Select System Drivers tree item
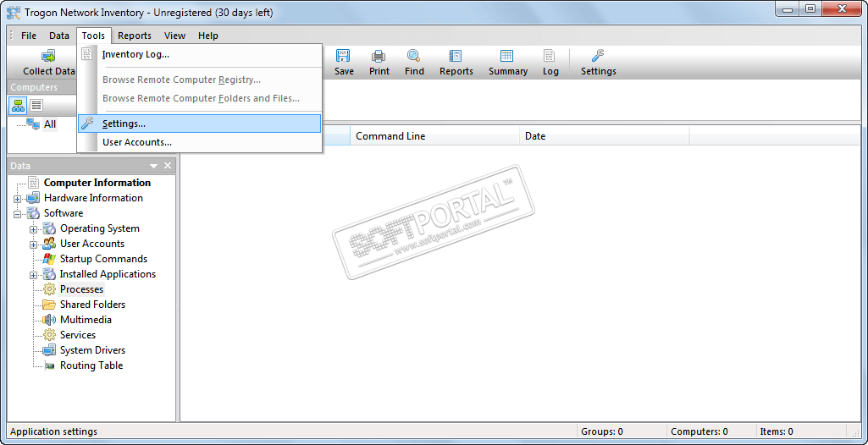This screenshot has width=868, height=445. (92, 350)
